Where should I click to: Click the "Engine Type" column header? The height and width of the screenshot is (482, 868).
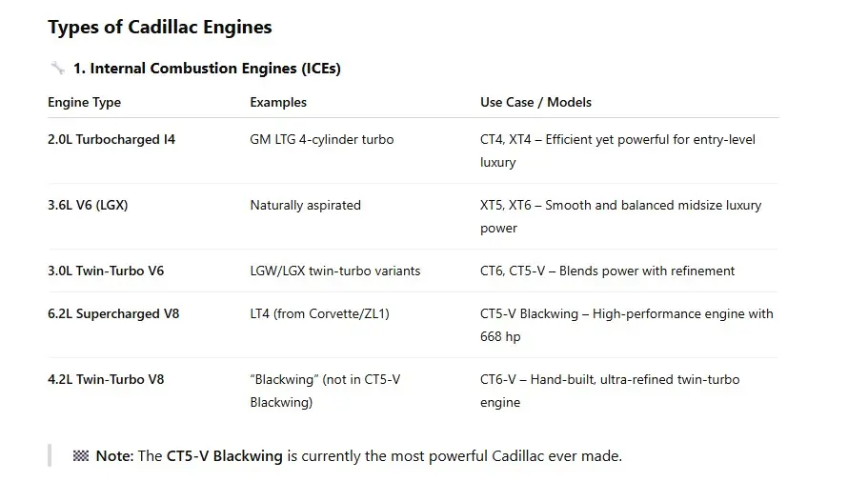[x=85, y=102]
